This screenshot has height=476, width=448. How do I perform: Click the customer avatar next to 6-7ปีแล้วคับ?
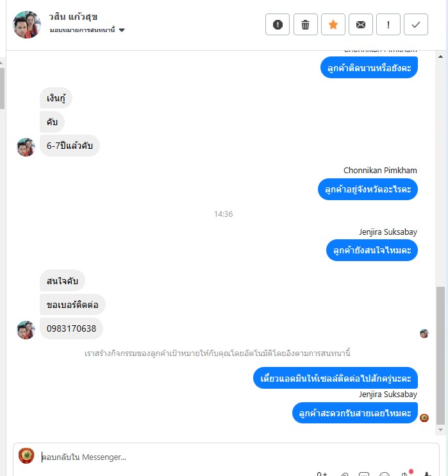click(26, 148)
